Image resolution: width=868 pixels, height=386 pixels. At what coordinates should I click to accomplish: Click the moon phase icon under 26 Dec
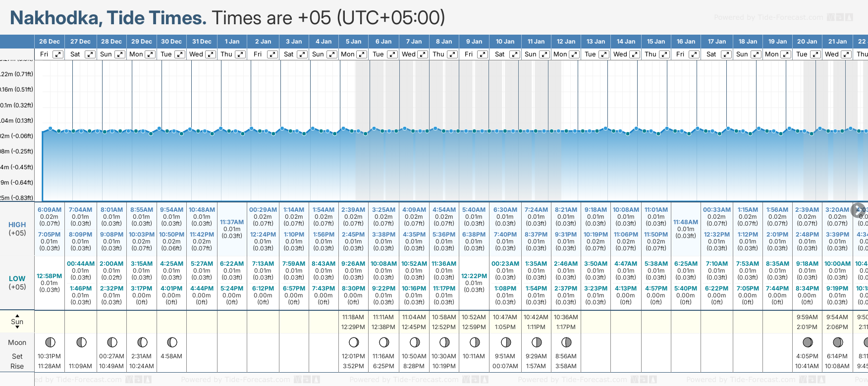(50, 342)
